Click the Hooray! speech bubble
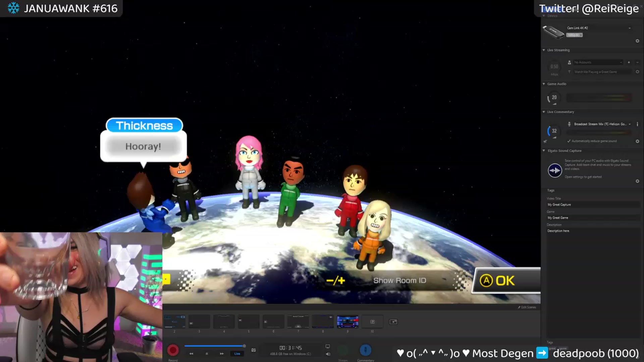 point(143,146)
